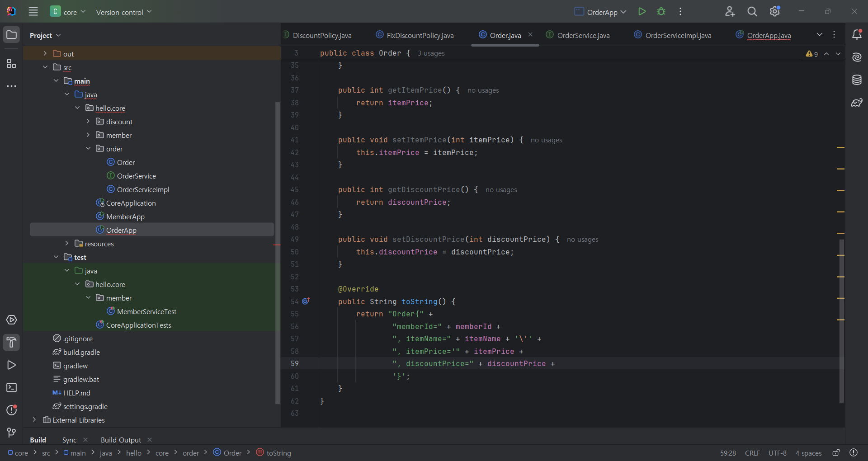The height and width of the screenshot is (461, 868).
Task: Collapse the test folder
Action: coord(56,257)
